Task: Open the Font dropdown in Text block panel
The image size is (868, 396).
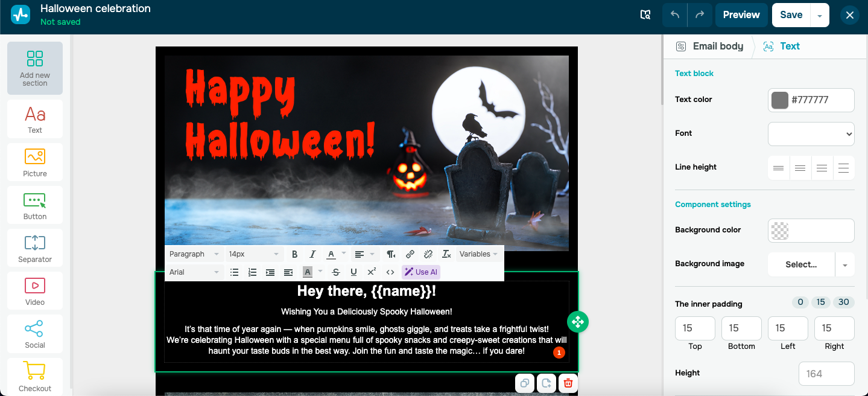Action: (811, 133)
